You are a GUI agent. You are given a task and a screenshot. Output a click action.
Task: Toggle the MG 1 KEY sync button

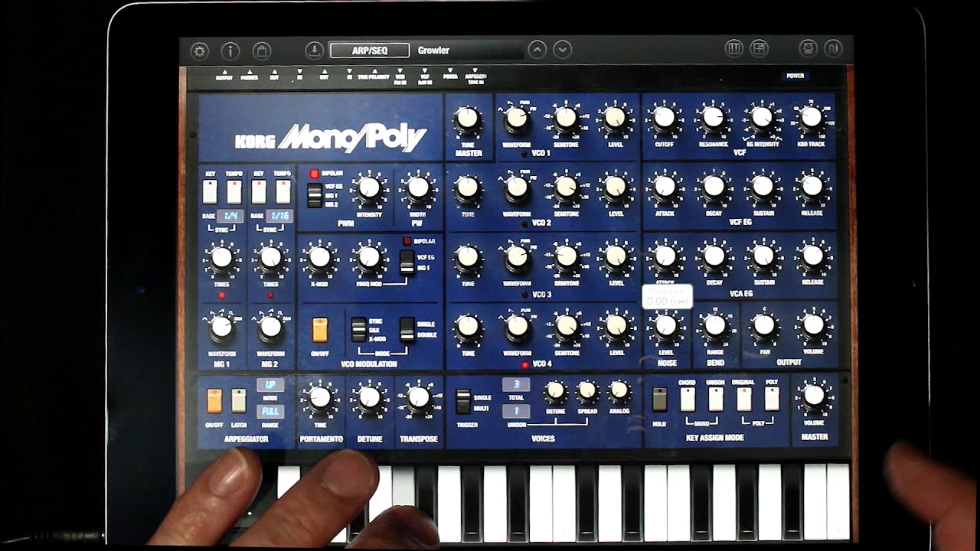tap(210, 191)
